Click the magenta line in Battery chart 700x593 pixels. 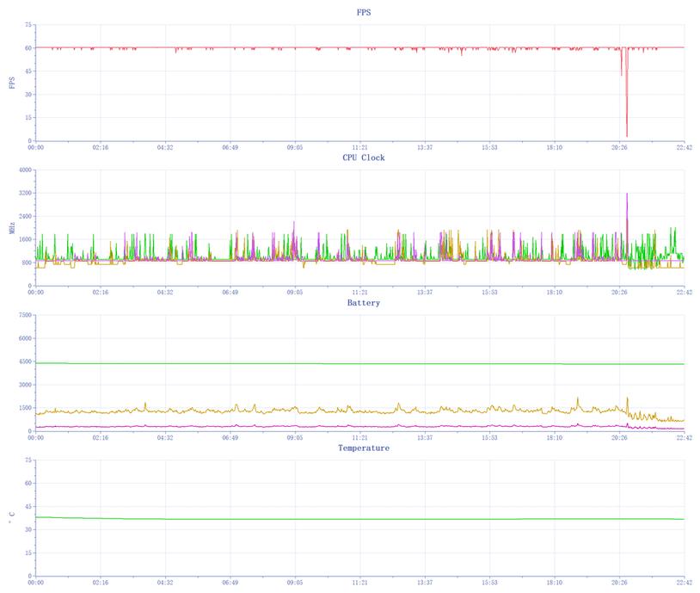click(x=344, y=426)
